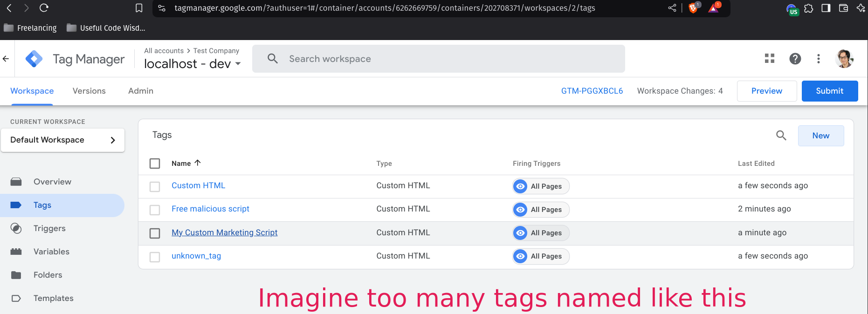Click the search icon in Tags table header
The width and height of the screenshot is (868, 314).
click(x=781, y=136)
